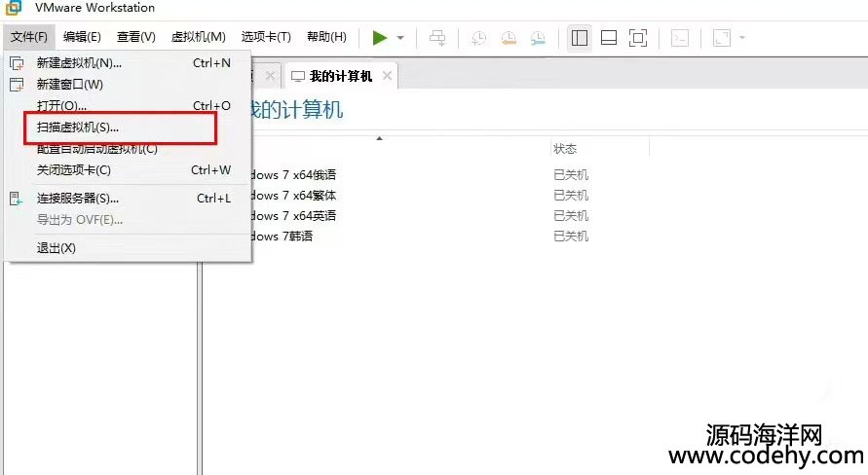The height and width of the screenshot is (475, 868).
Task: Click the VMware Workstation title bar logo
Action: pos(14,7)
